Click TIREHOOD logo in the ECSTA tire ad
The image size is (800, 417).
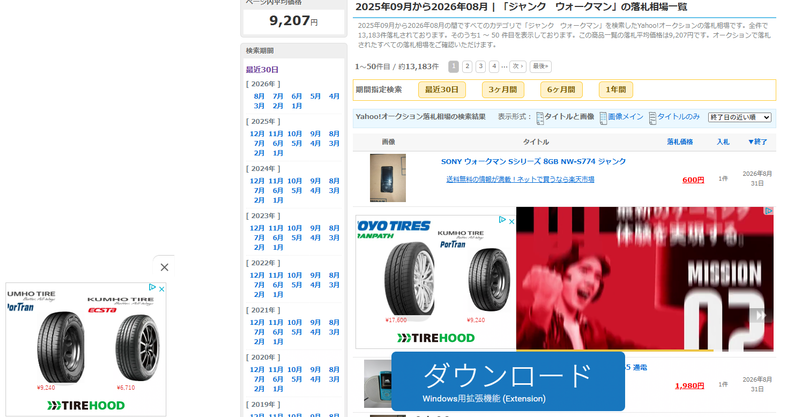click(x=86, y=406)
